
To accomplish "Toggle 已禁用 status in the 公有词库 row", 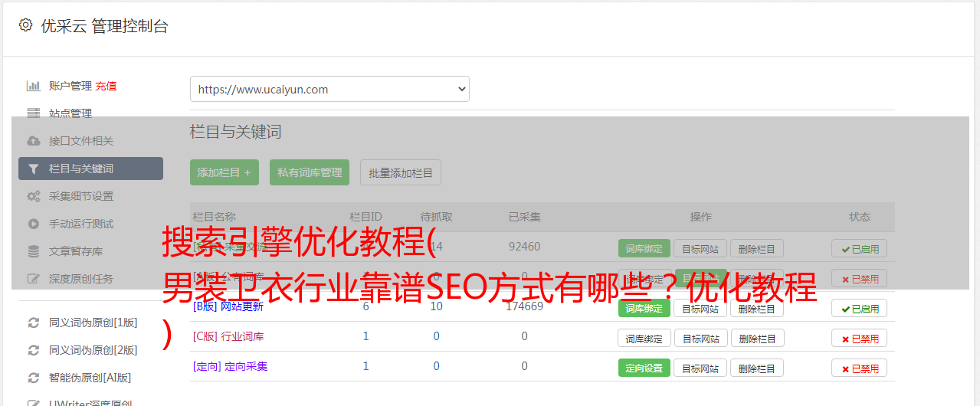I will coord(859,278).
